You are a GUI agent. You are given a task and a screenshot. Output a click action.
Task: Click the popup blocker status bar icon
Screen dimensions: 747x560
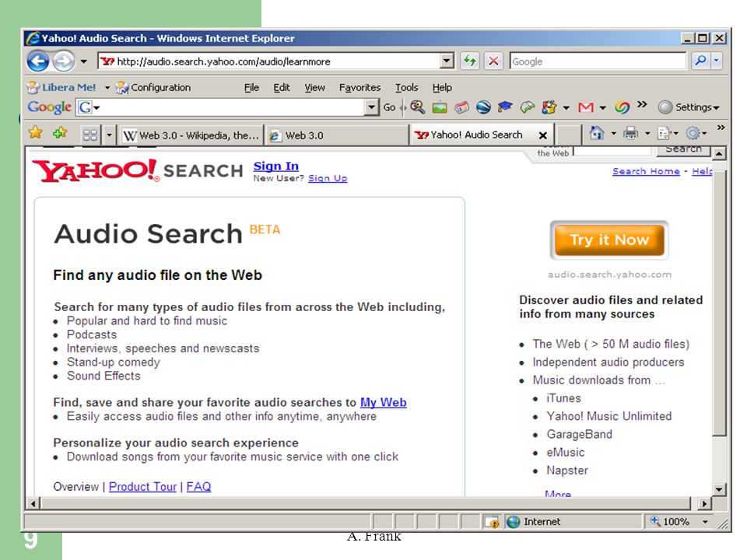(x=492, y=522)
